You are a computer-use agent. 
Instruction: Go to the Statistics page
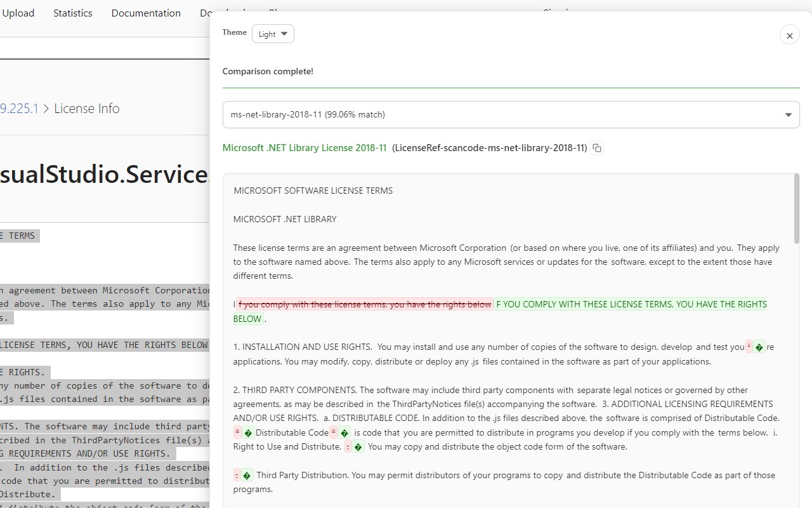tap(72, 13)
